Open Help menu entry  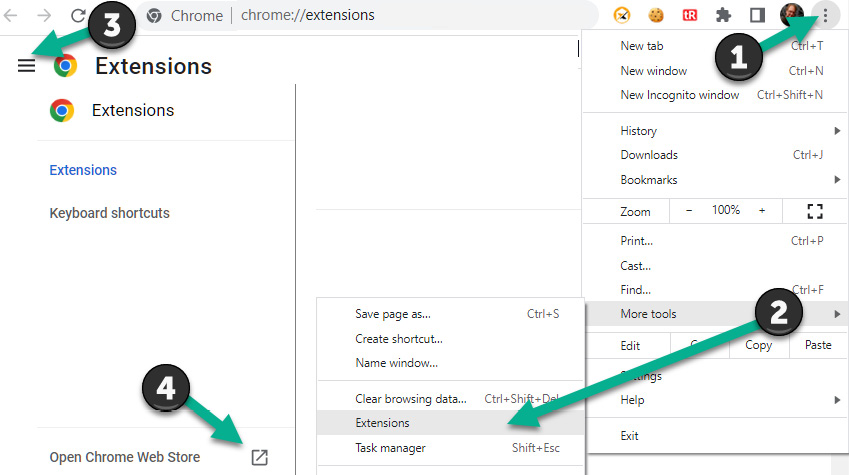(x=715, y=400)
